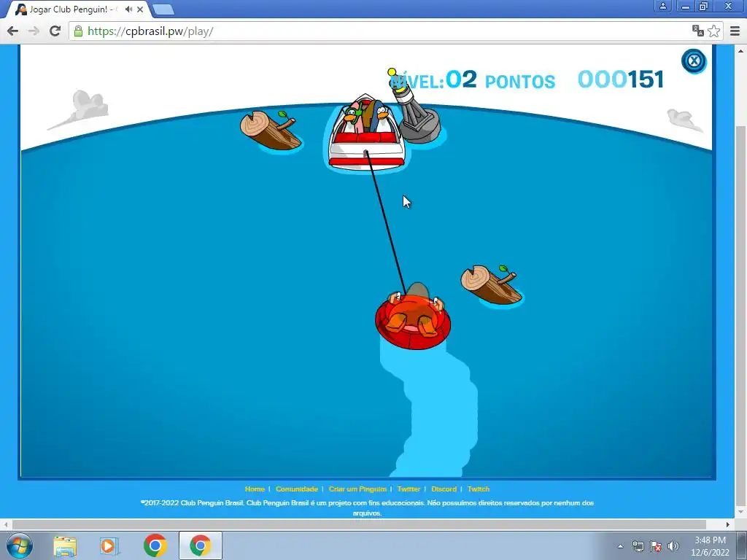Open the Comunidade footer link
The width and height of the screenshot is (747, 560).
click(297, 489)
